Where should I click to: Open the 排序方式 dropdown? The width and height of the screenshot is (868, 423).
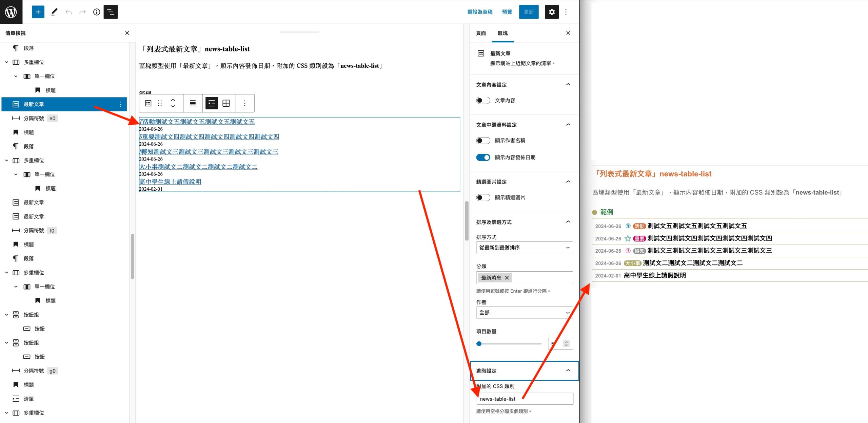(x=524, y=248)
